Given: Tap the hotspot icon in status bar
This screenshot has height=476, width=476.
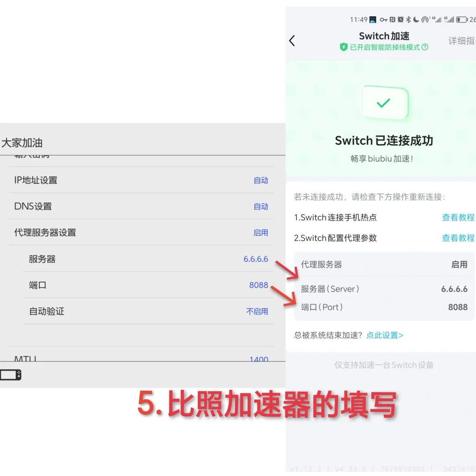Looking at the screenshot, I should pyautogui.click(x=425, y=20).
